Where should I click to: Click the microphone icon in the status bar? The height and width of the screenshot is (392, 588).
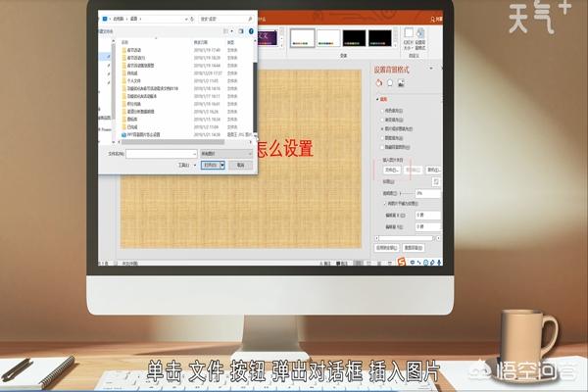[x=439, y=263]
